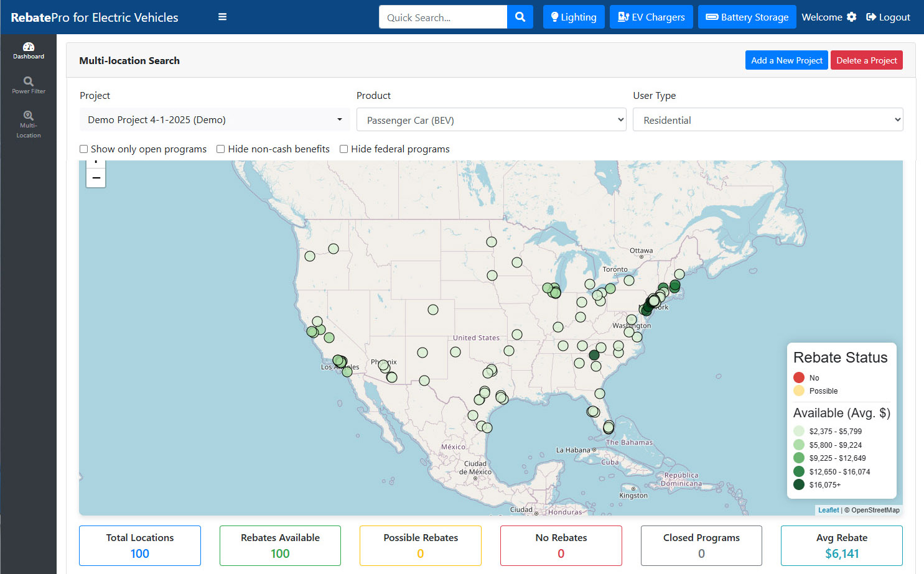924x574 pixels.
Task: Open Power Filter in the sidebar
Action: tap(29, 86)
